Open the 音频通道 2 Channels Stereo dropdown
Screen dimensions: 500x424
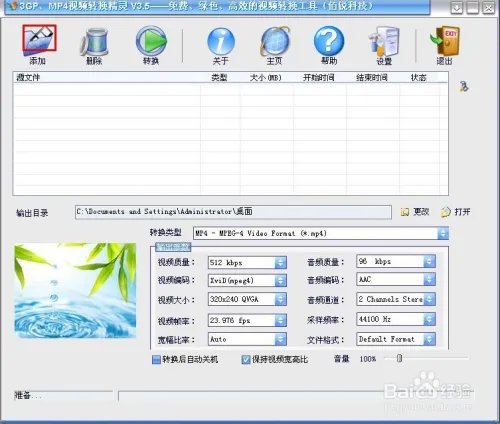(429, 299)
